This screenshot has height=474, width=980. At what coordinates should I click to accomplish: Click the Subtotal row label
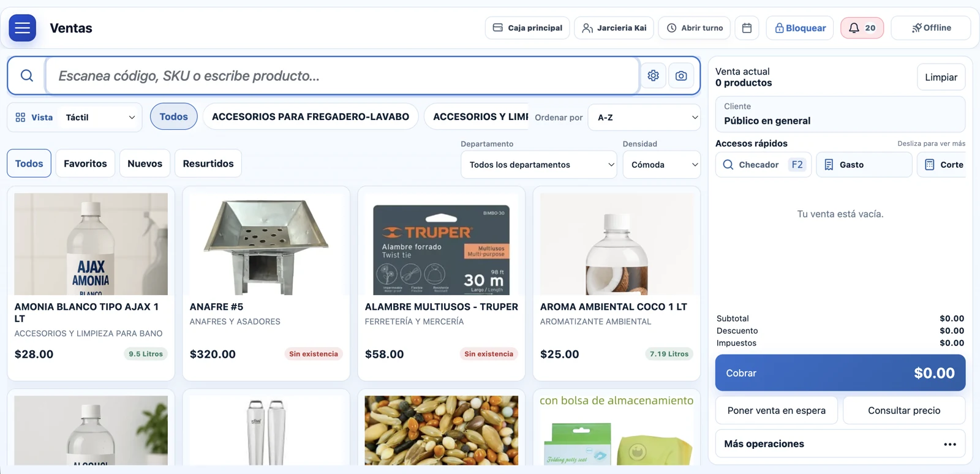coord(733,318)
